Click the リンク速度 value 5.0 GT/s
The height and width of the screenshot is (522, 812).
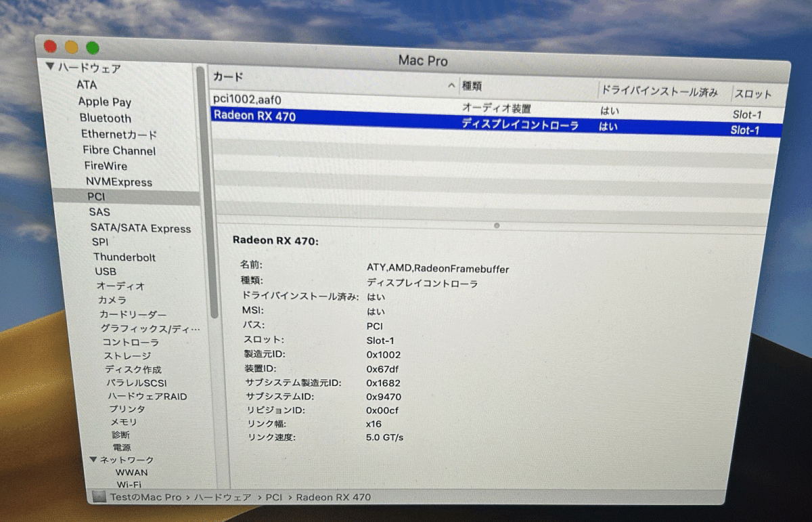pyautogui.click(x=384, y=437)
